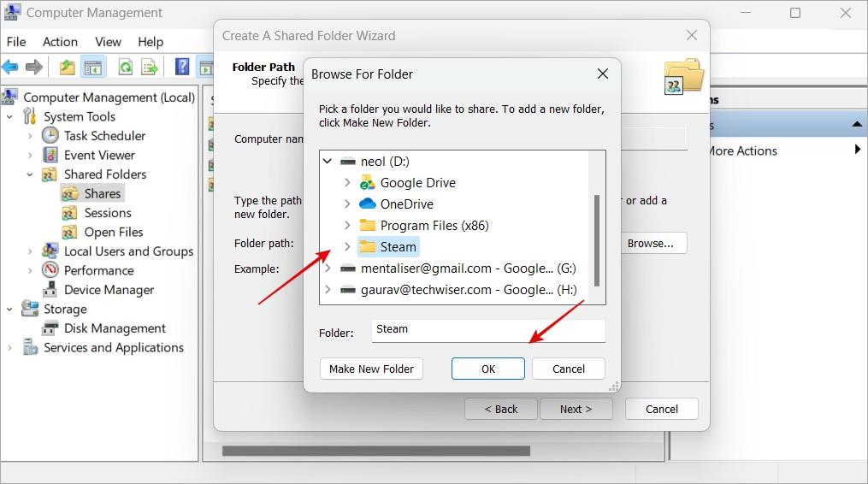
Task: Click the Storage icon in tree
Action: (x=29, y=309)
